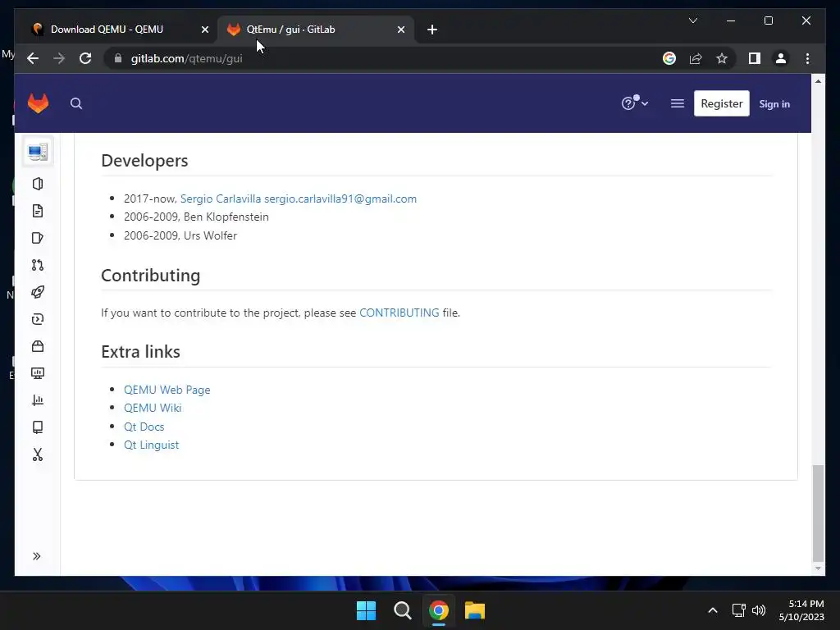840x630 pixels.
Task: Show hidden system tray icons
Action: [713, 610]
